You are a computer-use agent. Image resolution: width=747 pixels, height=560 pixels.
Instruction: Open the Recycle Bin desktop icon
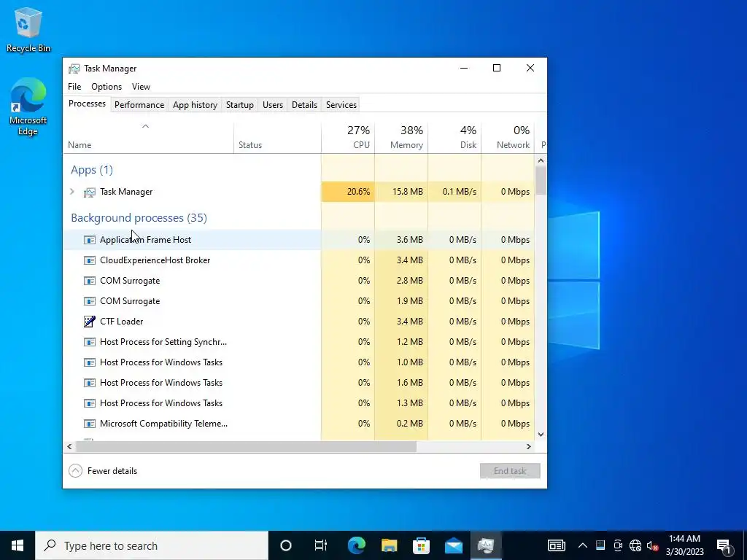pyautogui.click(x=28, y=29)
